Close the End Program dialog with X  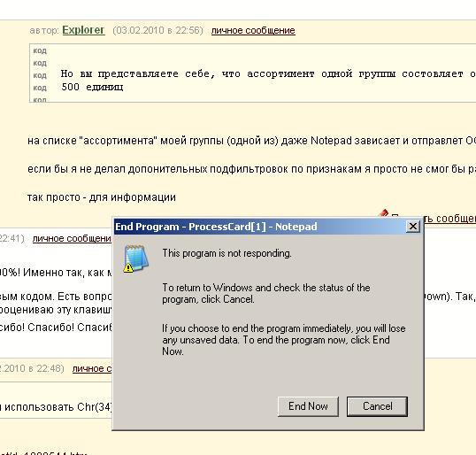click(x=413, y=227)
